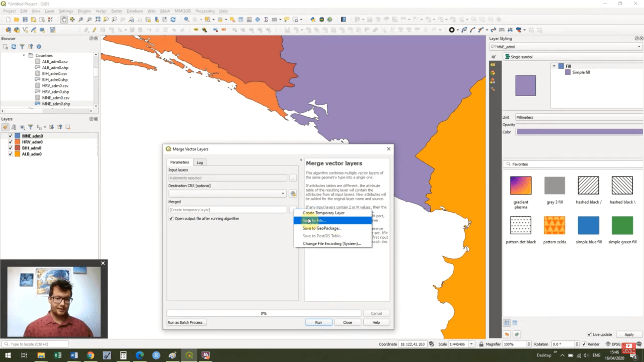Click the Save Project disk icon
Viewport: 644px width, 362px height.
[25, 19]
